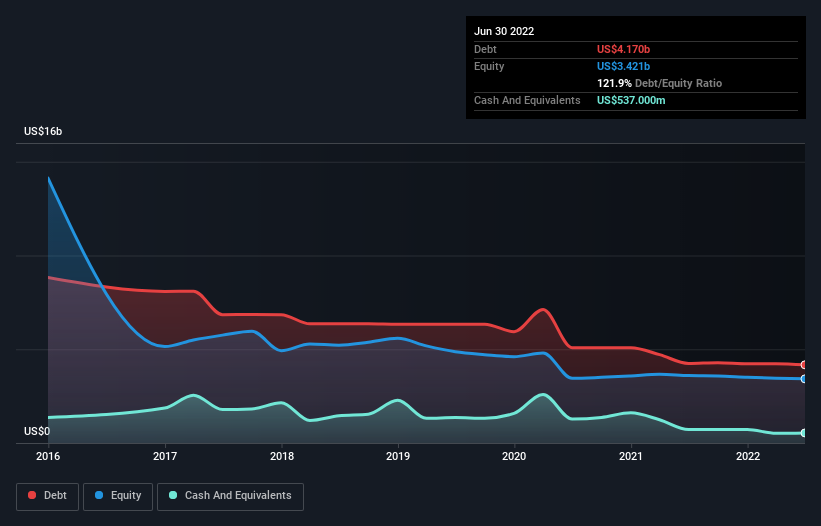Click the US$0 y-axis label
The width and height of the screenshot is (821, 526).
click(x=37, y=431)
